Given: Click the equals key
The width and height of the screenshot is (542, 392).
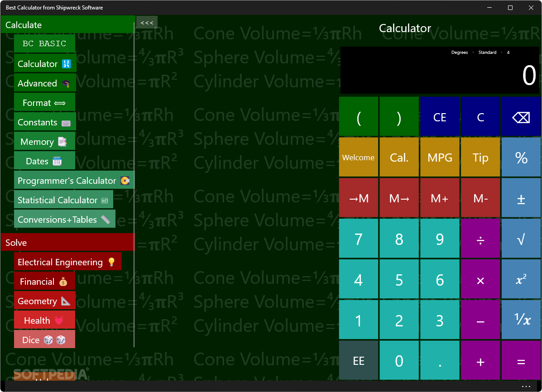Looking at the screenshot, I should (521, 360).
